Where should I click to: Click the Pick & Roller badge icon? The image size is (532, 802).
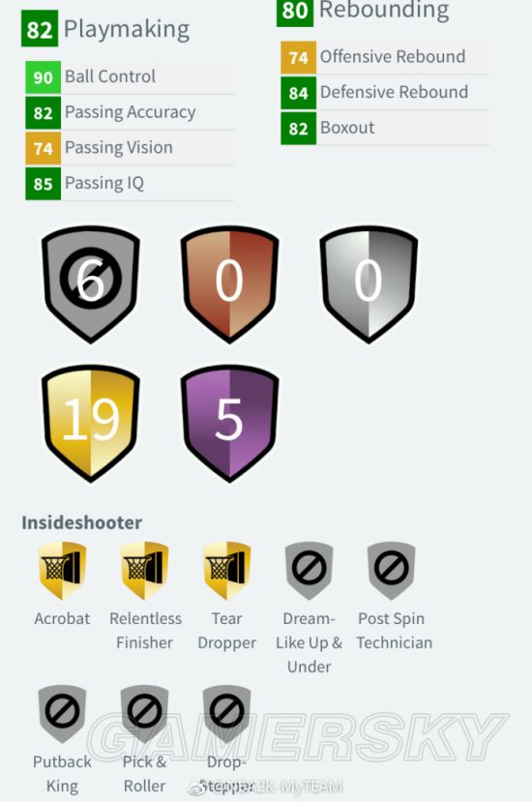(145, 714)
